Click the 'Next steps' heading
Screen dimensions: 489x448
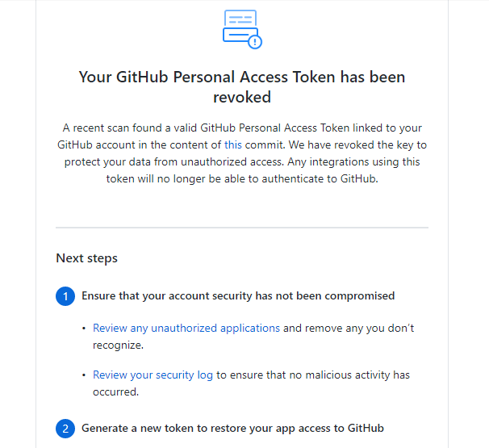[86, 258]
